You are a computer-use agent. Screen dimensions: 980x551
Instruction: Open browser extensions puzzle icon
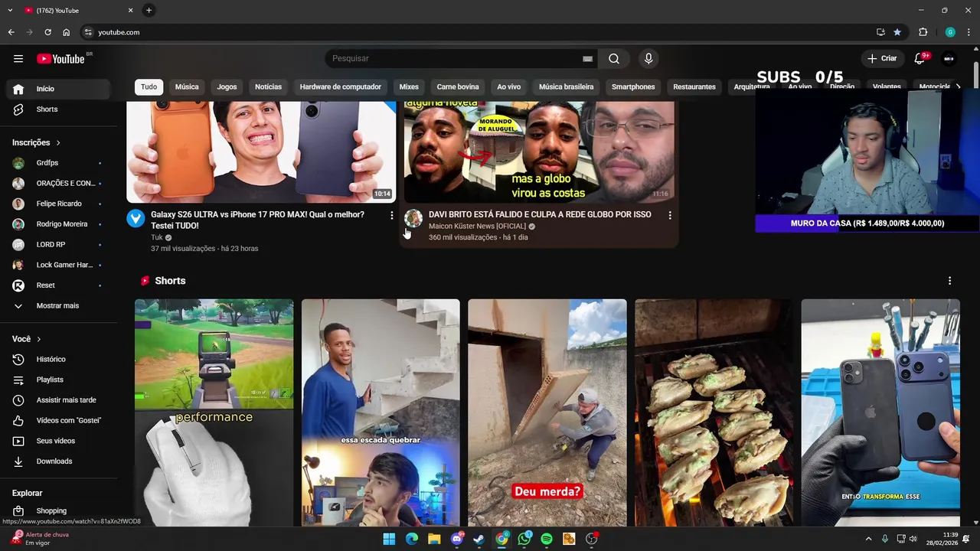pos(923,32)
